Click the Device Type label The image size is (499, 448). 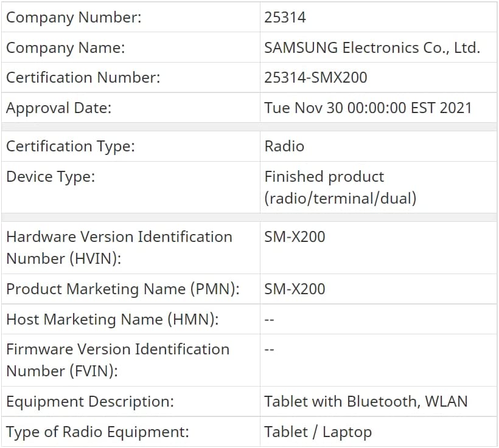pyautogui.click(x=51, y=177)
